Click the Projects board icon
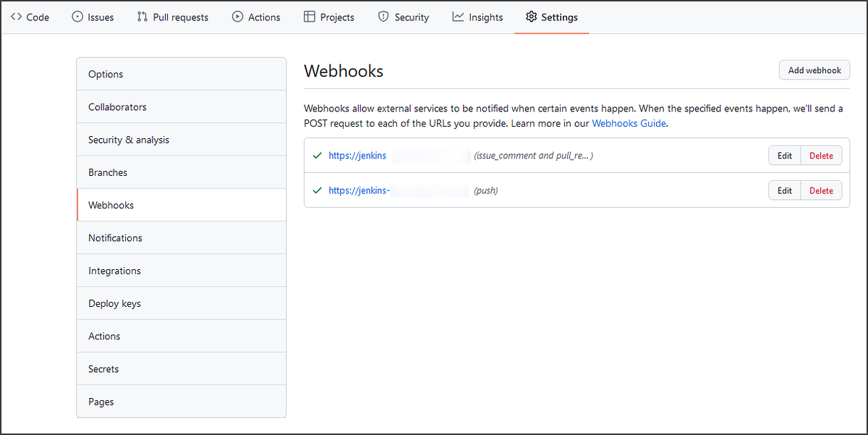This screenshot has height=435, width=868. point(309,17)
